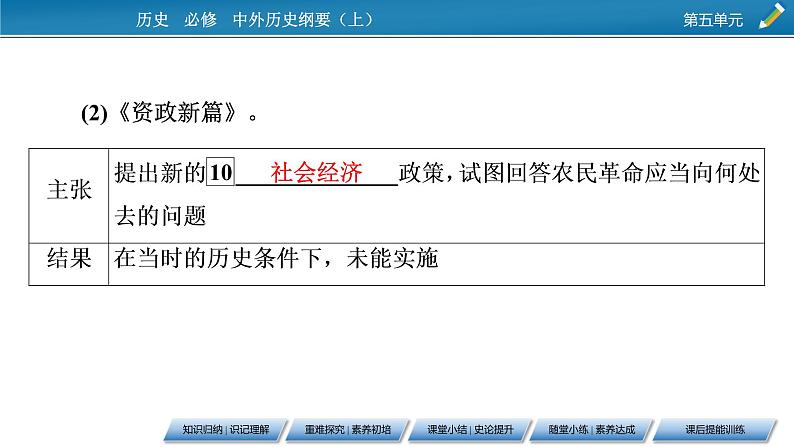The height and width of the screenshot is (447, 794).
Task: Click the heading (2)《资政新篇》
Action: pos(170,112)
